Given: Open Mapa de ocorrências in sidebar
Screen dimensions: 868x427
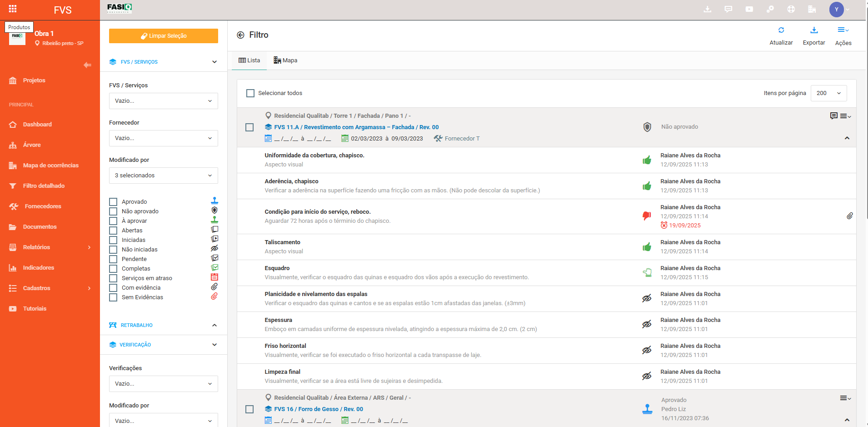Looking at the screenshot, I should [51, 165].
